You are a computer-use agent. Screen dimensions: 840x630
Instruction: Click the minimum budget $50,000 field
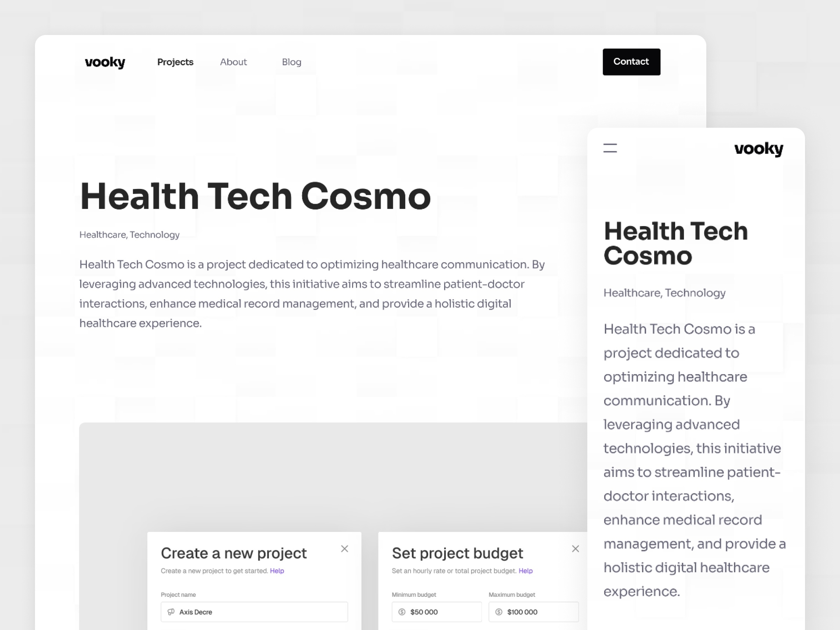tap(436, 611)
